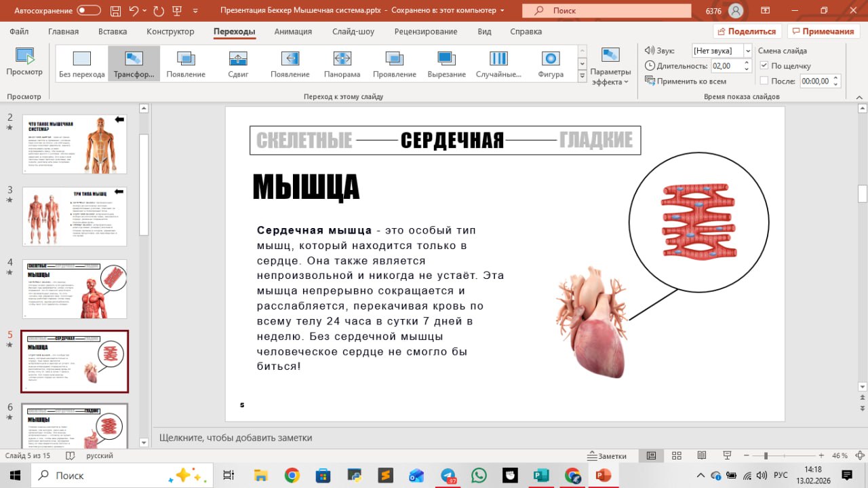
Task: Apply the Фигура transition
Action: click(x=551, y=64)
